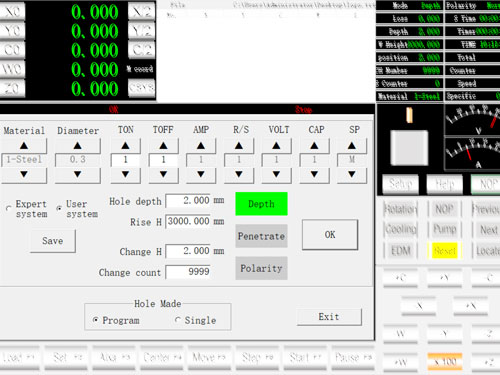Lower the TON value using down arrow
The width and height of the screenshot is (500, 375).
point(125,174)
